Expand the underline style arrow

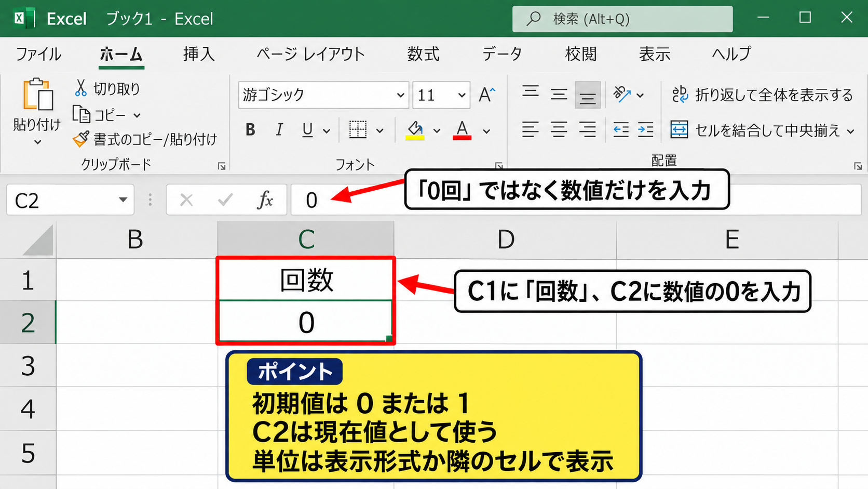[327, 131]
